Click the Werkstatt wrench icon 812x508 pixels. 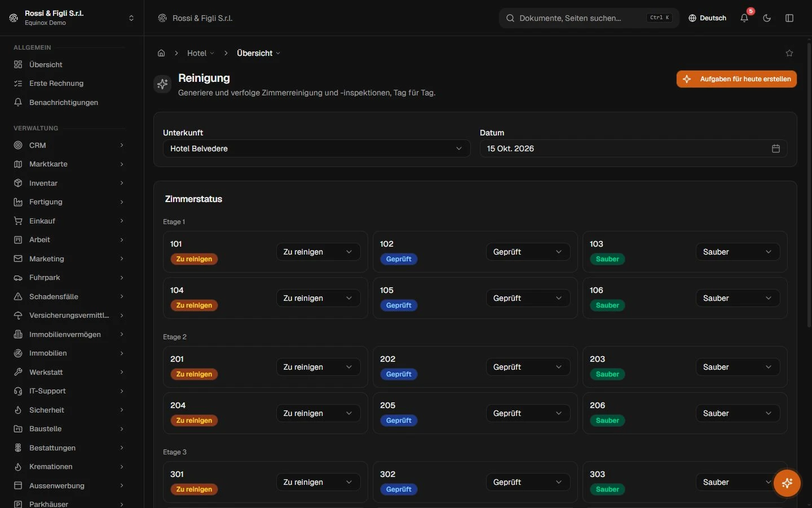(x=18, y=372)
